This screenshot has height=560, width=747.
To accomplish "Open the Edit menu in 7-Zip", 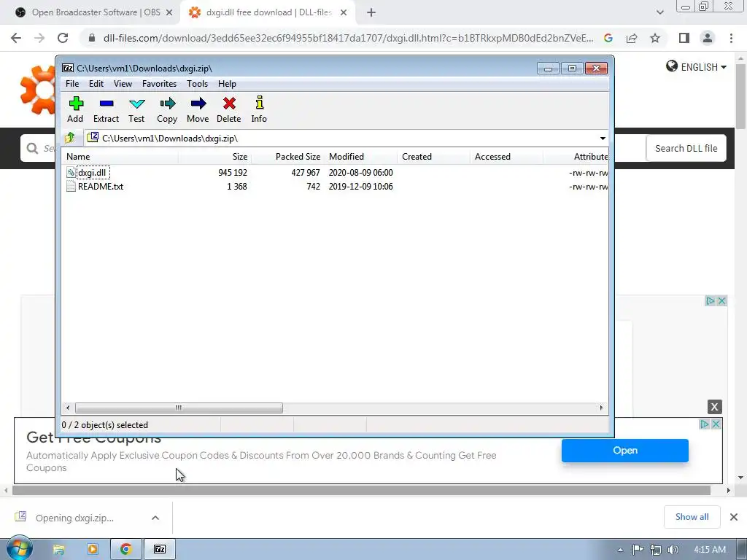I will click(96, 84).
